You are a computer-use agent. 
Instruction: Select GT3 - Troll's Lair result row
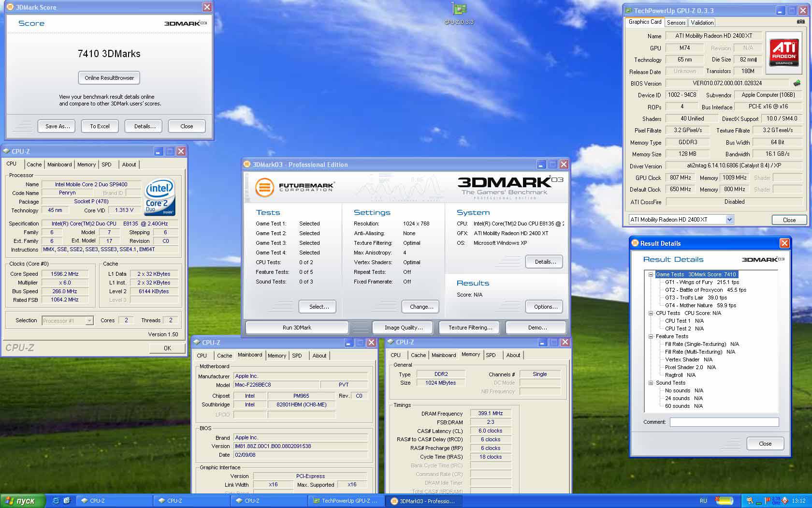[696, 298]
